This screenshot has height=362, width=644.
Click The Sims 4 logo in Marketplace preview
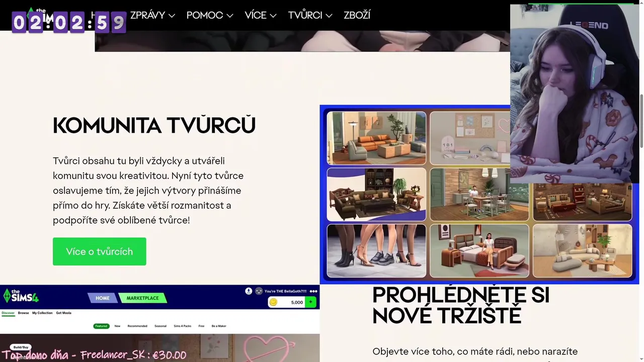21,296
